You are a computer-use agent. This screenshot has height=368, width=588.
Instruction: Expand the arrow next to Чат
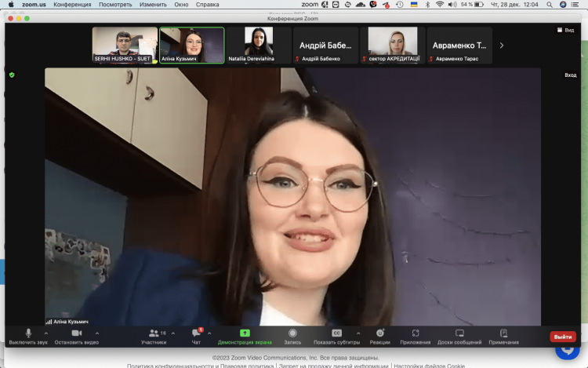(209, 333)
